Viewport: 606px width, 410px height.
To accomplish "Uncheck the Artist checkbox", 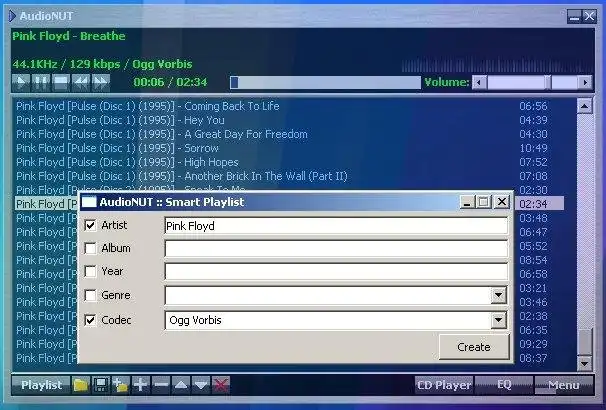I will coord(90,225).
